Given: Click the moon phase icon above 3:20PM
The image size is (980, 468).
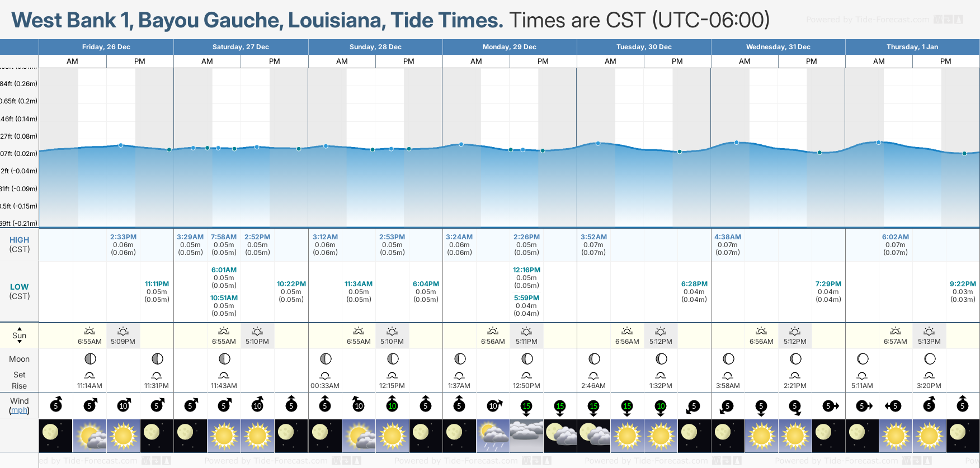Looking at the screenshot, I should click(x=930, y=359).
